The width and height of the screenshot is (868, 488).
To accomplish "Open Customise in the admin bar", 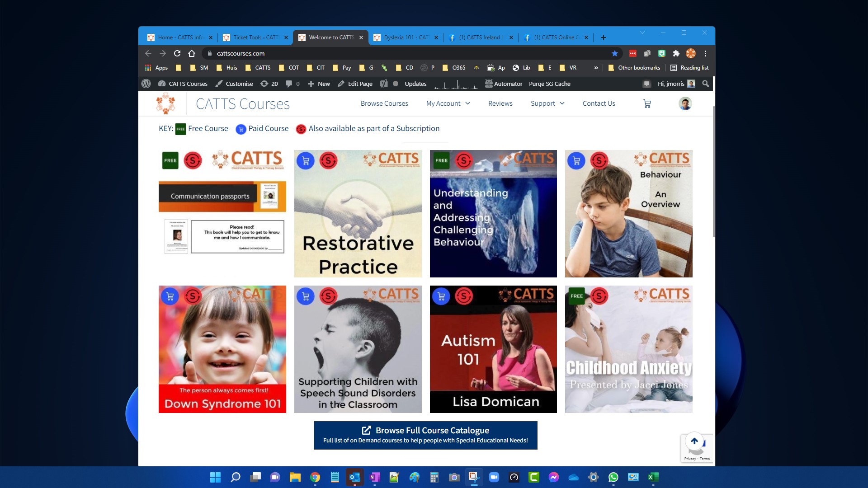I will pyautogui.click(x=234, y=84).
